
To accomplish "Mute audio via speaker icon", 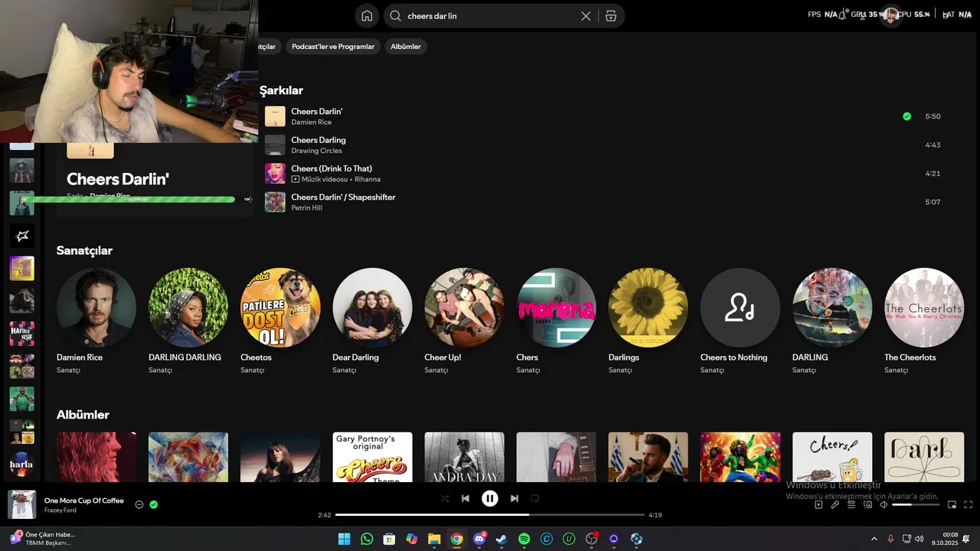I will tap(884, 504).
